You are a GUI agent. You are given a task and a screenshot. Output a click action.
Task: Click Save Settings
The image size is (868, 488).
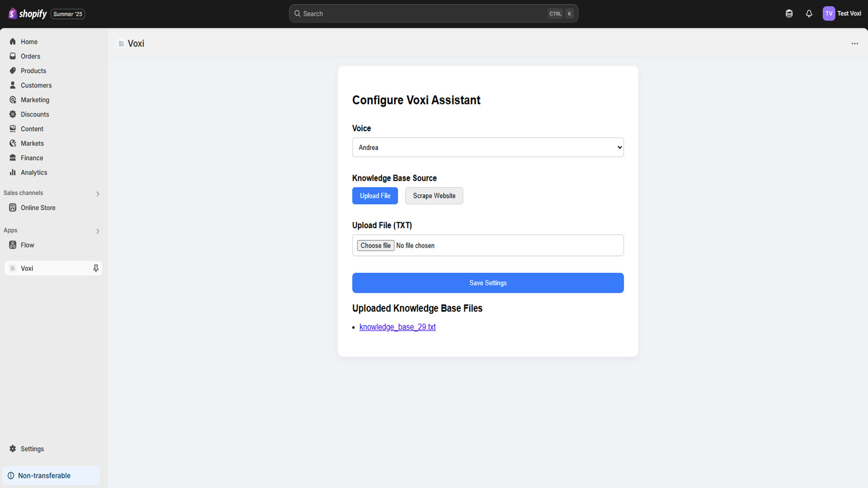(488, 283)
